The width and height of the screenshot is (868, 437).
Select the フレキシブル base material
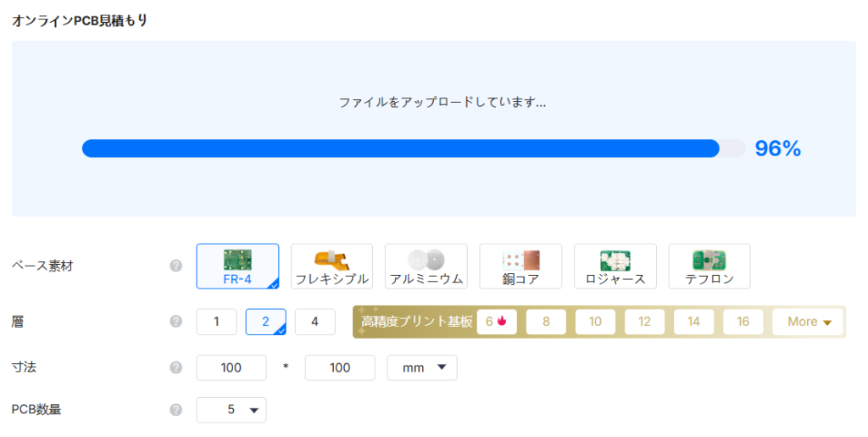click(331, 266)
